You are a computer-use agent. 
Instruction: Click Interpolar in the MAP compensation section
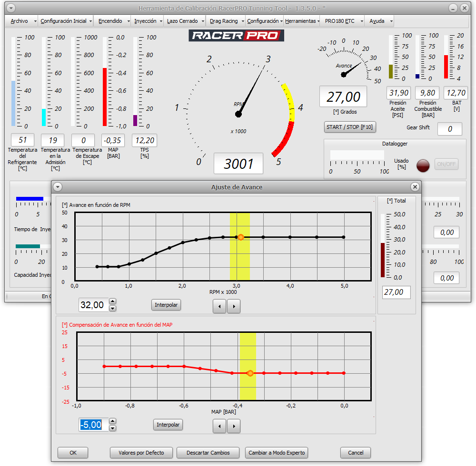click(x=168, y=425)
